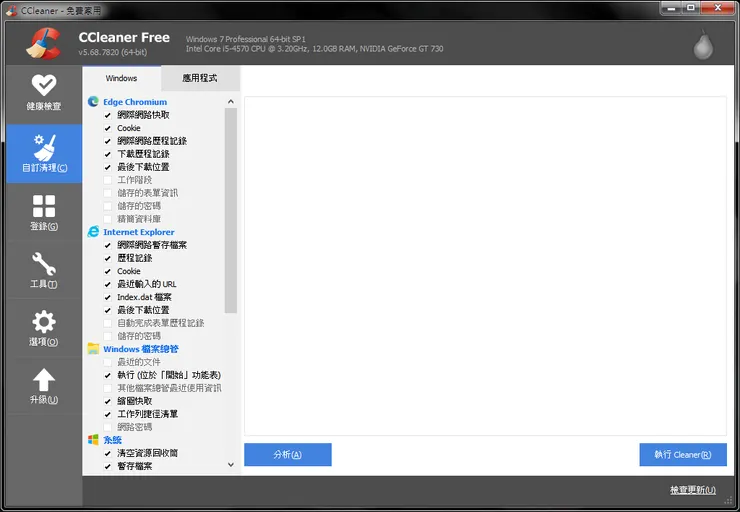Viewport: 740px width, 512px height.
Task: Uncheck Cookie under Edge Chromium
Action: pos(108,128)
